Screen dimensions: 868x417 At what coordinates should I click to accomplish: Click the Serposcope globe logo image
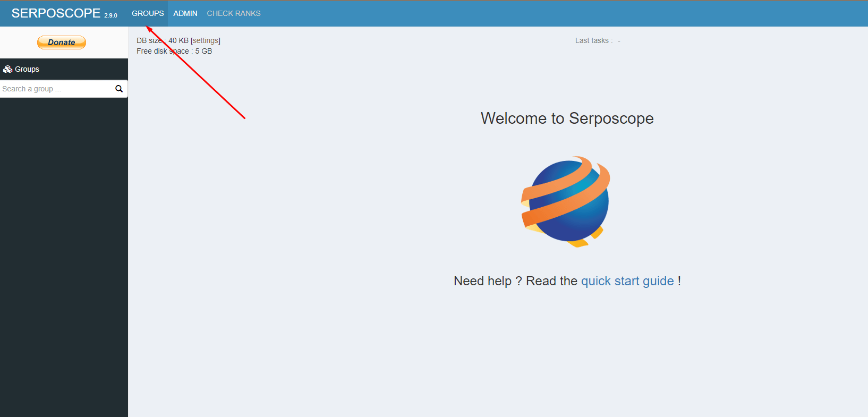pos(566,202)
